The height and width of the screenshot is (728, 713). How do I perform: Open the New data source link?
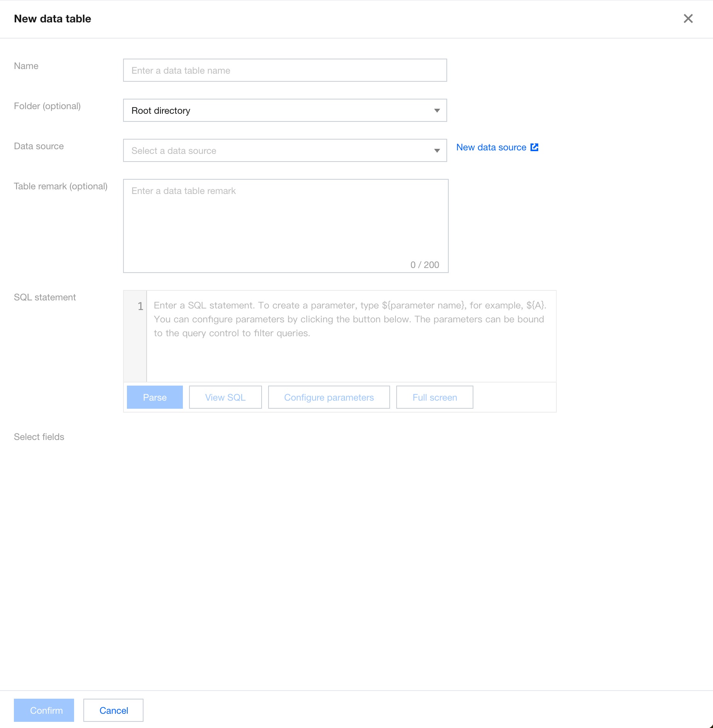click(491, 147)
